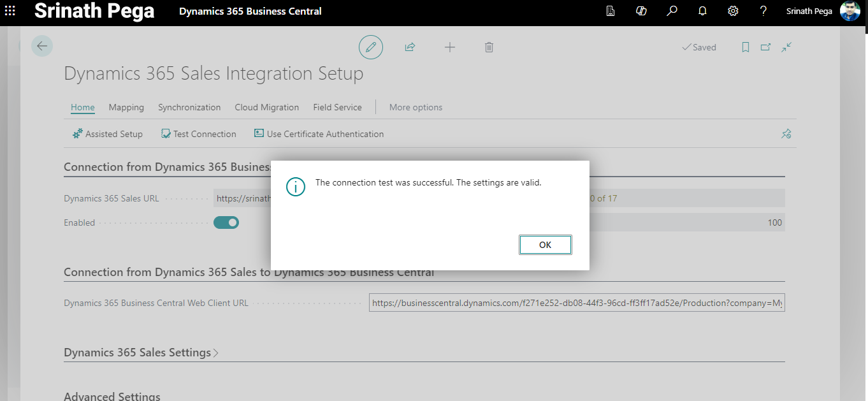
Task: Click Business Central Web Client URL field
Action: click(576, 303)
